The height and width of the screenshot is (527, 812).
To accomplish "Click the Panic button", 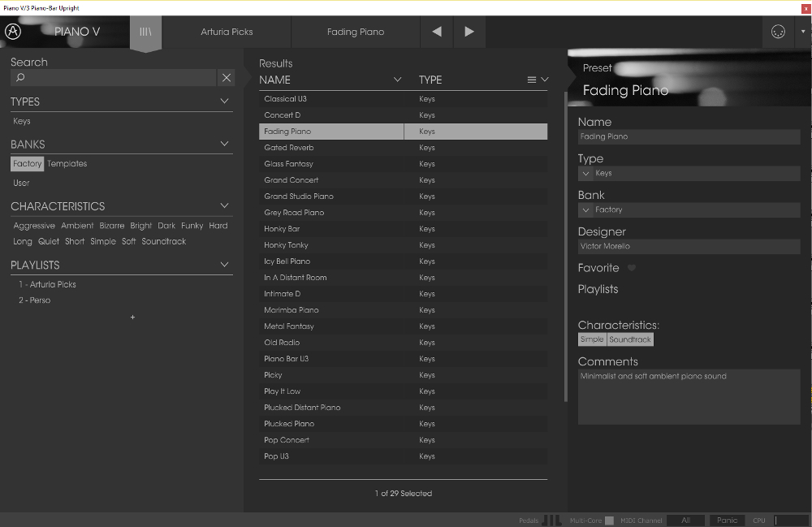I will click(727, 521).
